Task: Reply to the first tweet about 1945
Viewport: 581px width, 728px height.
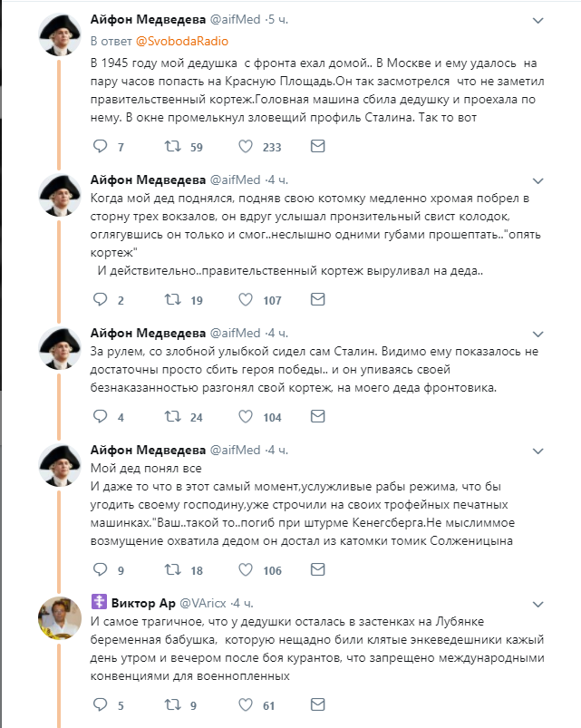Action: pos(101,146)
